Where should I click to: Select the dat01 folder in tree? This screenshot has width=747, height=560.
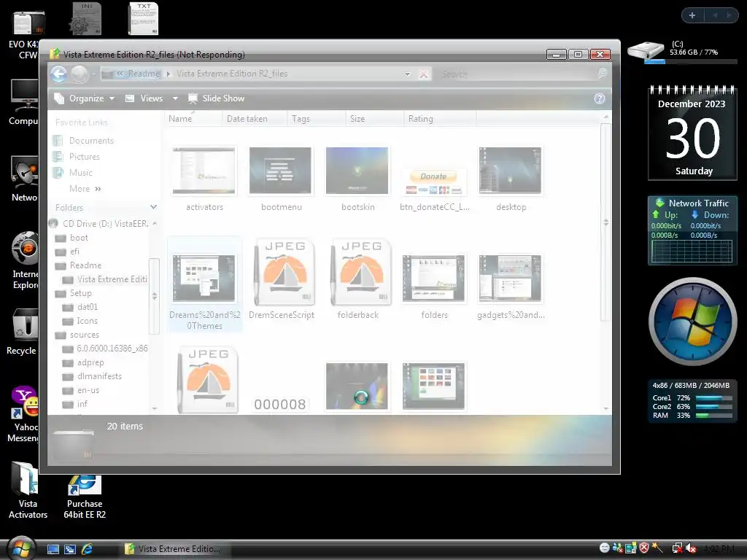tap(80, 307)
